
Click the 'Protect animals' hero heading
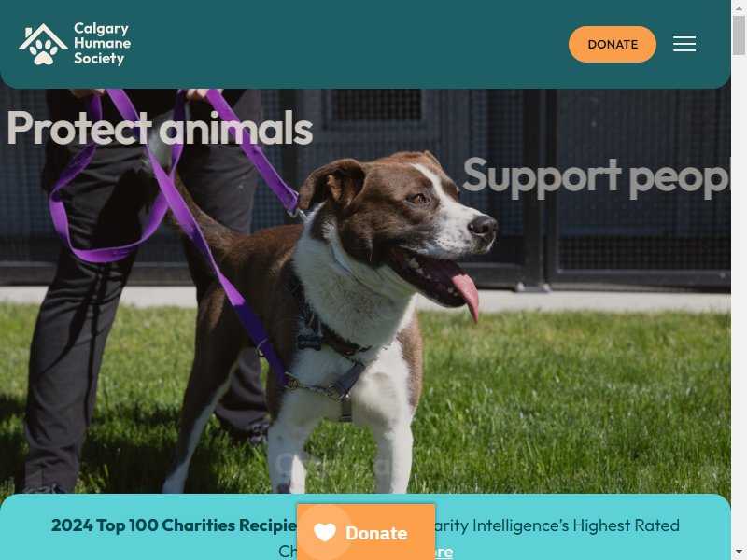(160, 128)
